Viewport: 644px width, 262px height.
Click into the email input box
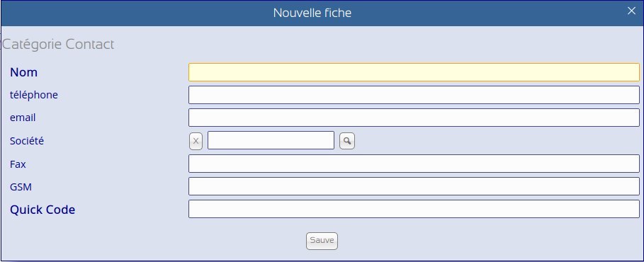414,118
